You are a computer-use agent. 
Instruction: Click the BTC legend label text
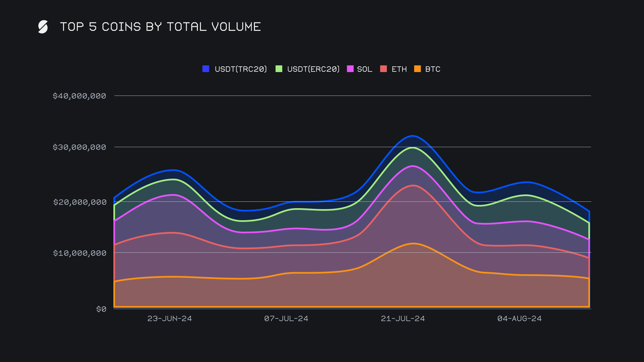[433, 69]
